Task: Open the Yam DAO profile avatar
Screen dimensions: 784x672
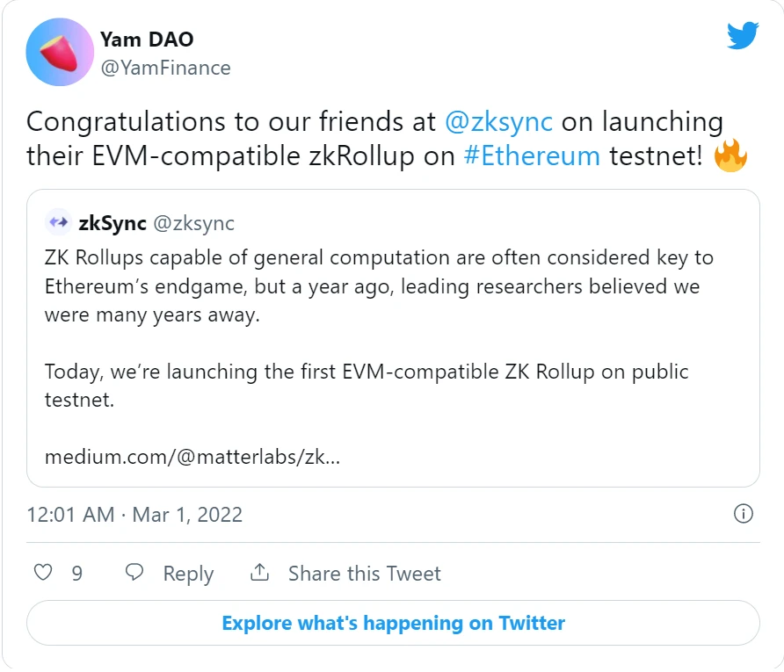Action: pyautogui.click(x=60, y=52)
